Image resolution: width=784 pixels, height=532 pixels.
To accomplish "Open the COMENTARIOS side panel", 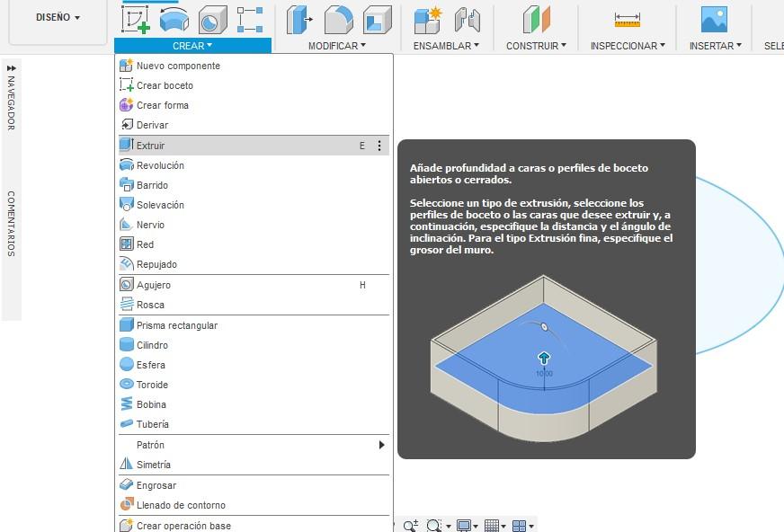I will tap(11, 224).
